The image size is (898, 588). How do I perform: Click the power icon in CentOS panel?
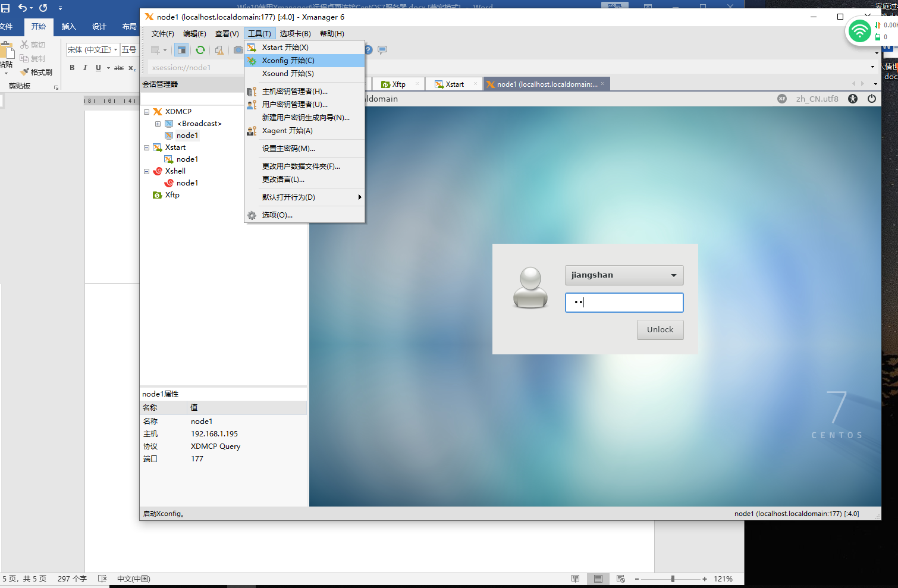point(872,99)
